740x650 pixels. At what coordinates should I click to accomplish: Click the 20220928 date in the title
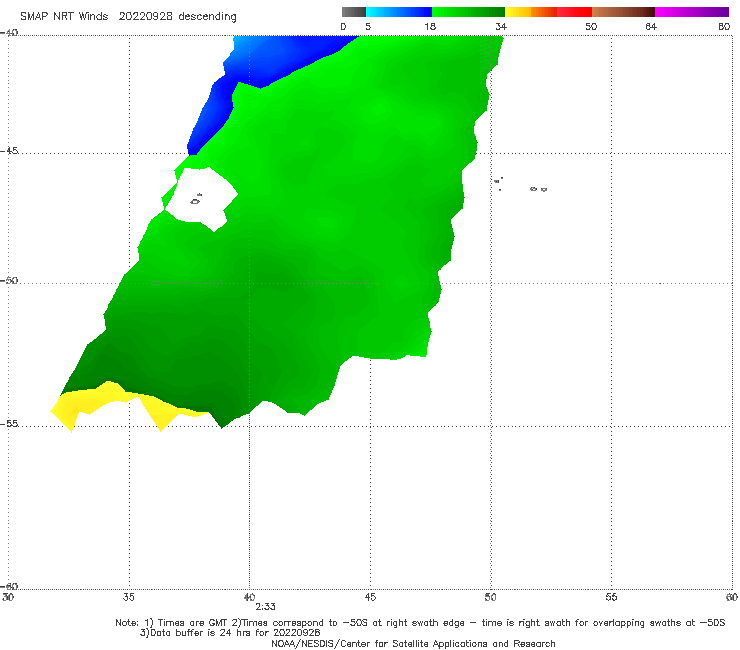click(x=145, y=16)
